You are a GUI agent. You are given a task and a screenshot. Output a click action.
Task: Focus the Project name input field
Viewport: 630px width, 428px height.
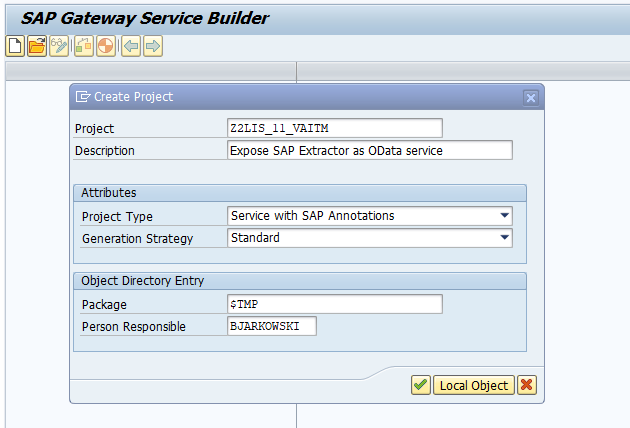click(334, 128)
